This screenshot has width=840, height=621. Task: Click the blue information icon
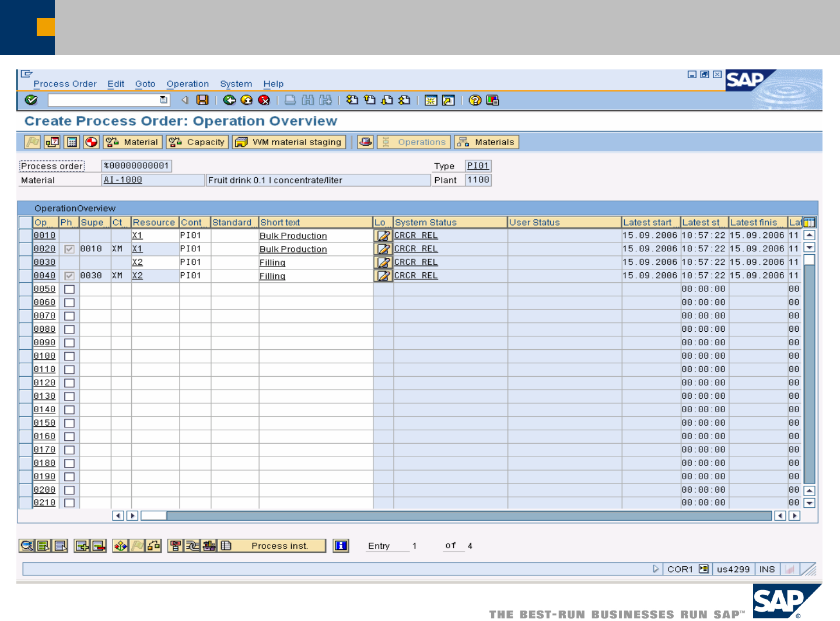(x=341, y=546)
